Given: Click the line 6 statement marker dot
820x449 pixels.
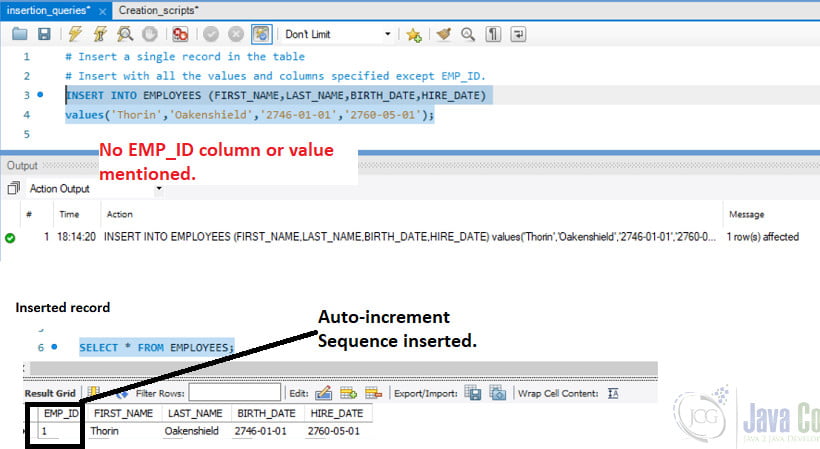Looking at the screenshot, I should tap(54, 347).
